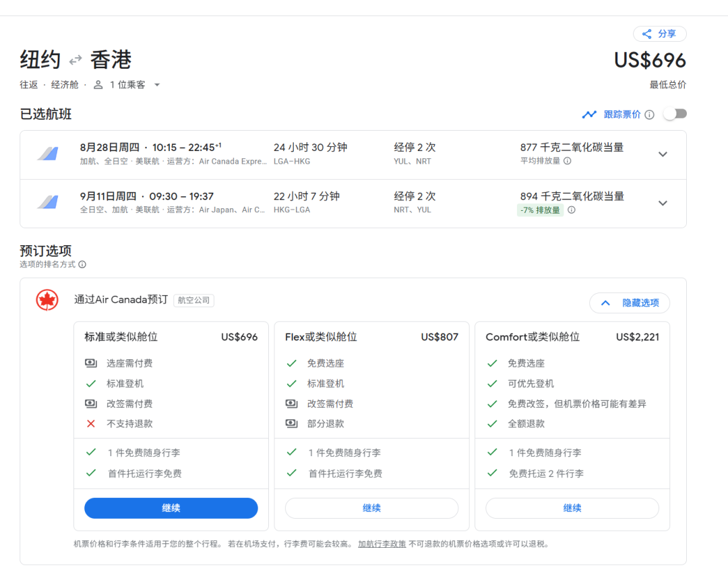Click the 经济舱 cabin class label
The height and width of the screenshot is (566, 728).
[x=65, y=85]
